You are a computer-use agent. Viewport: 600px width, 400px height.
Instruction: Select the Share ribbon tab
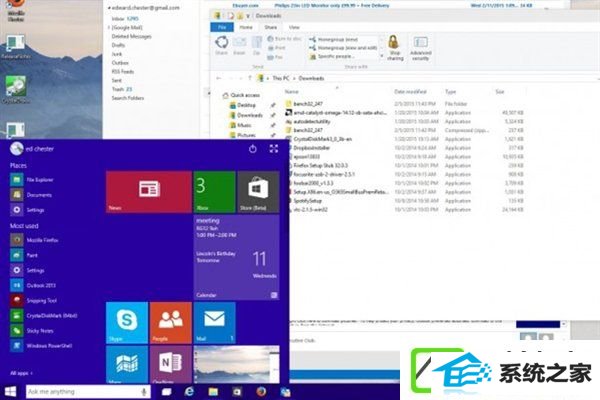pyautogui.click(x=271, y=27)
